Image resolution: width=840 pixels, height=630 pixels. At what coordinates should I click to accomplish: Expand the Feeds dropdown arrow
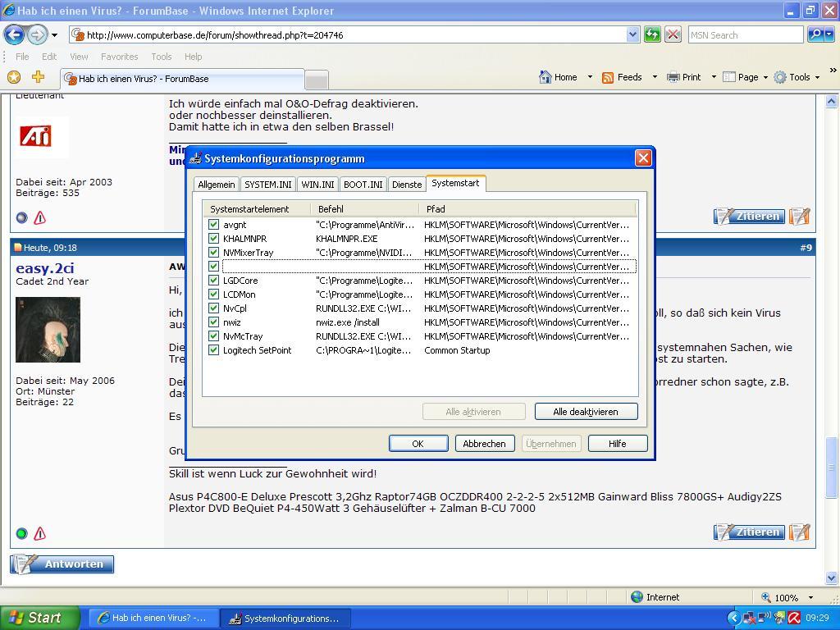[x=654, y=77]
